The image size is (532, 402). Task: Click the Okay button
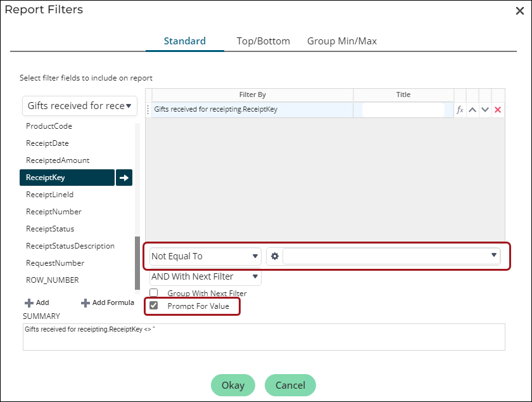pos(233,385)
